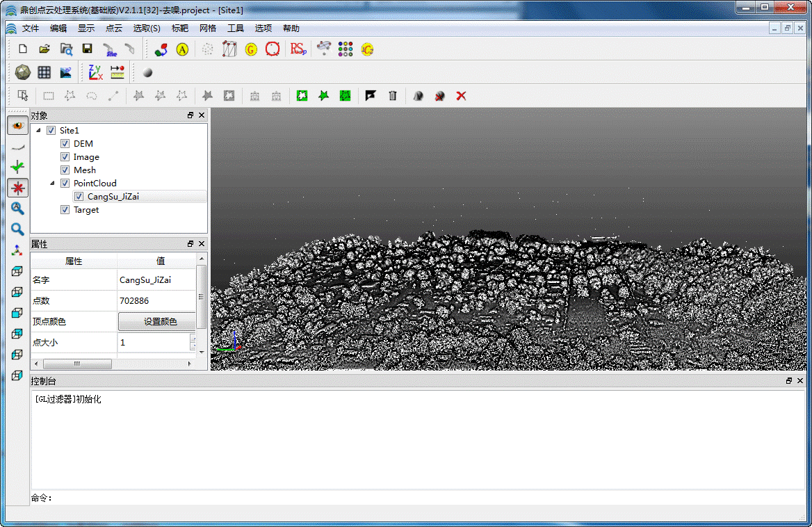The image size is (812, 527).
Task: Select the rectangle selection tool
Action: [x=49, y=96]
